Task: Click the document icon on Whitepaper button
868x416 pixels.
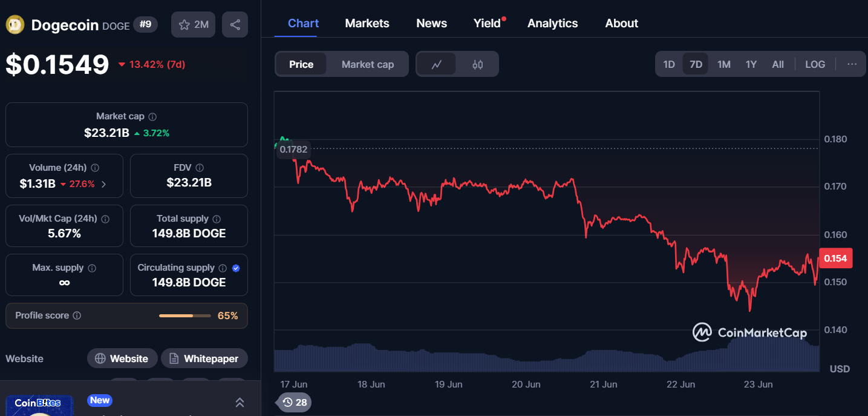Action: coord(174,358)
